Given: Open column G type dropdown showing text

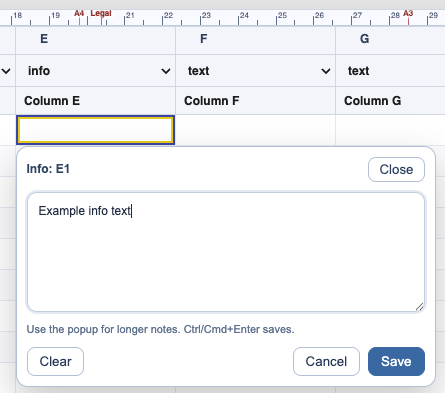Looking at the screenshot, I should [390, 71].
